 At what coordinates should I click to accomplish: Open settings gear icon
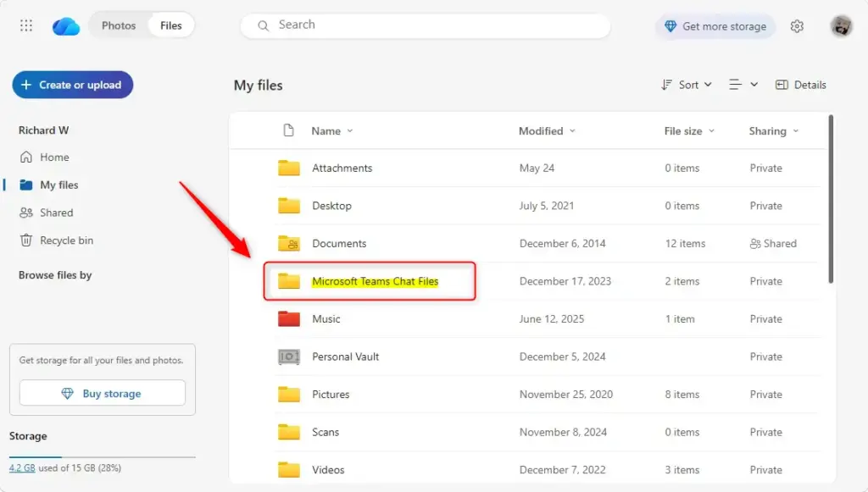pos(797,26)
